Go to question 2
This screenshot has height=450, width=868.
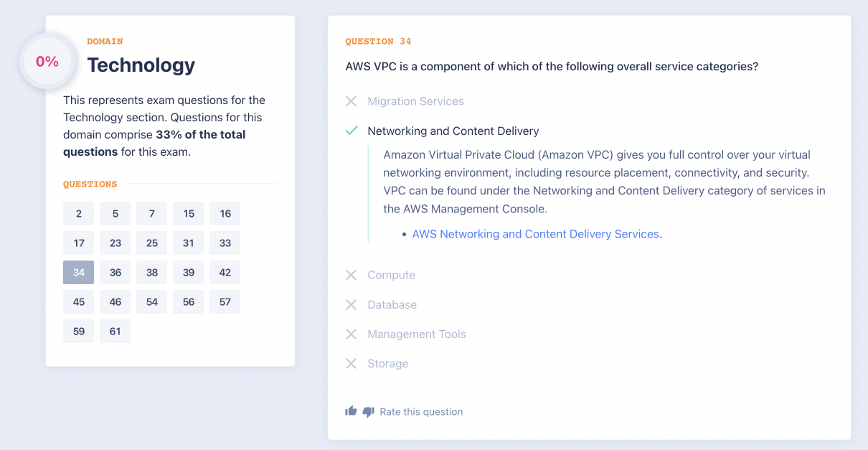coord(79,213)
